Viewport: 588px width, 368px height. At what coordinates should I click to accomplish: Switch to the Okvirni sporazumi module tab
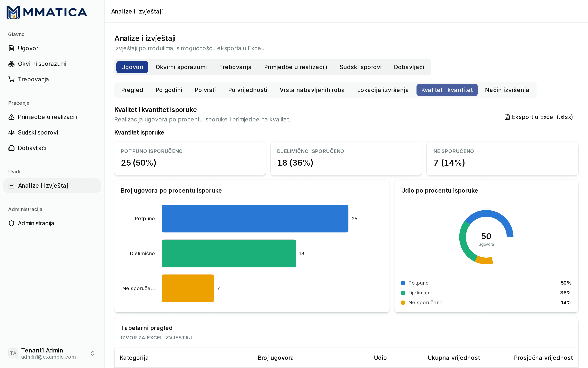click(x=181, y=67)
